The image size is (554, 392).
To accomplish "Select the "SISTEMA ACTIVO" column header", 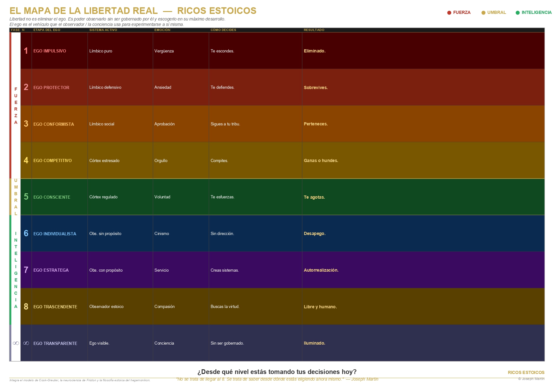I will pos(103,30).
